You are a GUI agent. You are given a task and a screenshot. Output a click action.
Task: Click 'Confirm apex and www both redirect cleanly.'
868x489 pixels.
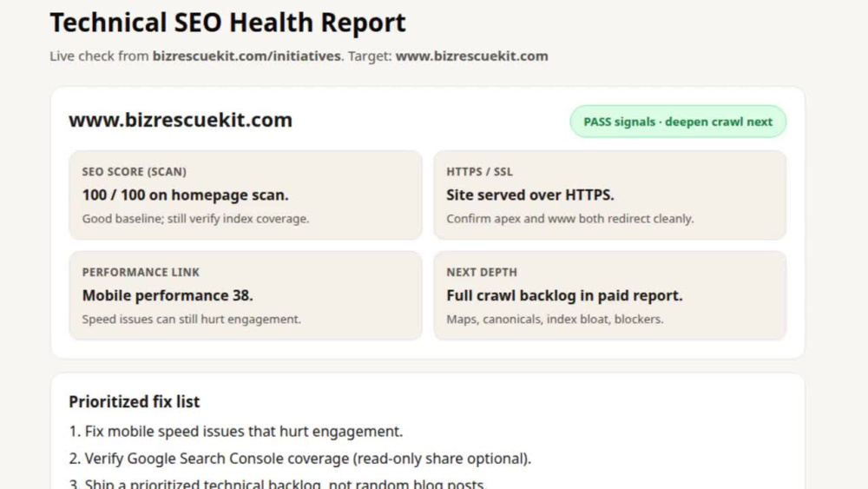click(569, 219)
